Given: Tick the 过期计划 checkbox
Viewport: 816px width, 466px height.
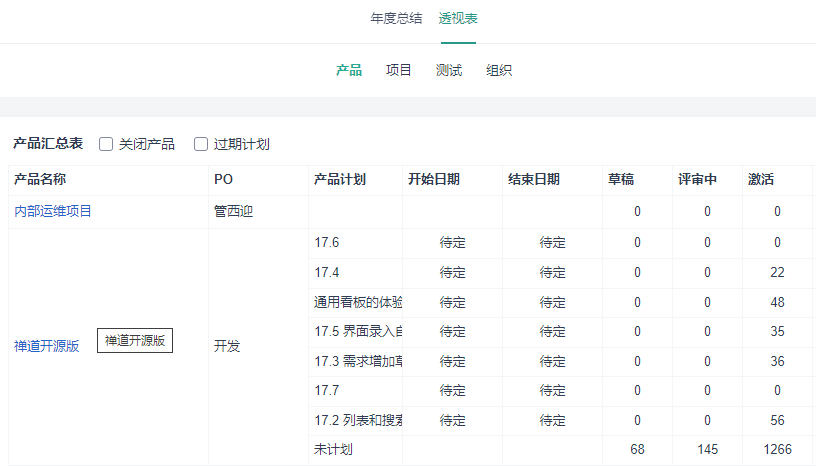Looking at the screenshot, I should (201, 144).
